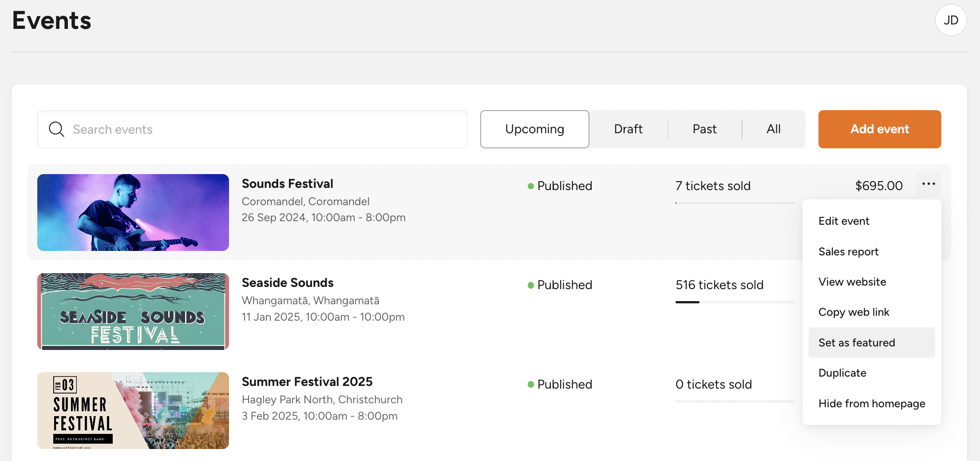Click Copy web link in menu

[854, 312]
